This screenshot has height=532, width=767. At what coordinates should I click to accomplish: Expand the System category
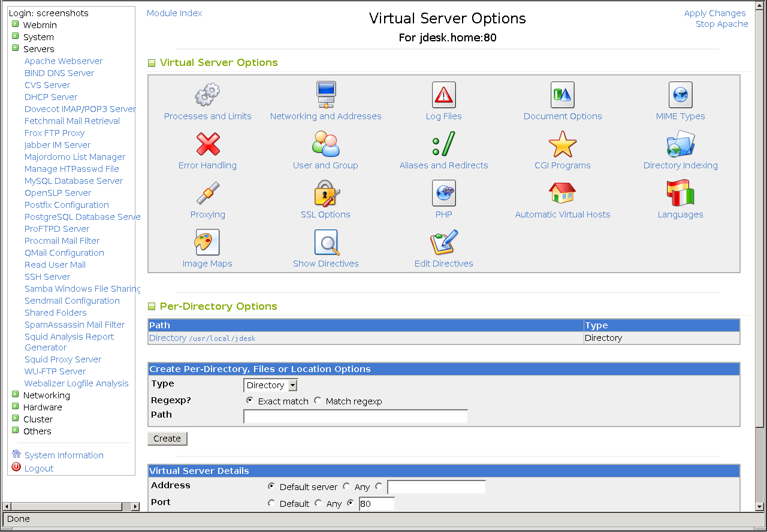pos(16,37)
